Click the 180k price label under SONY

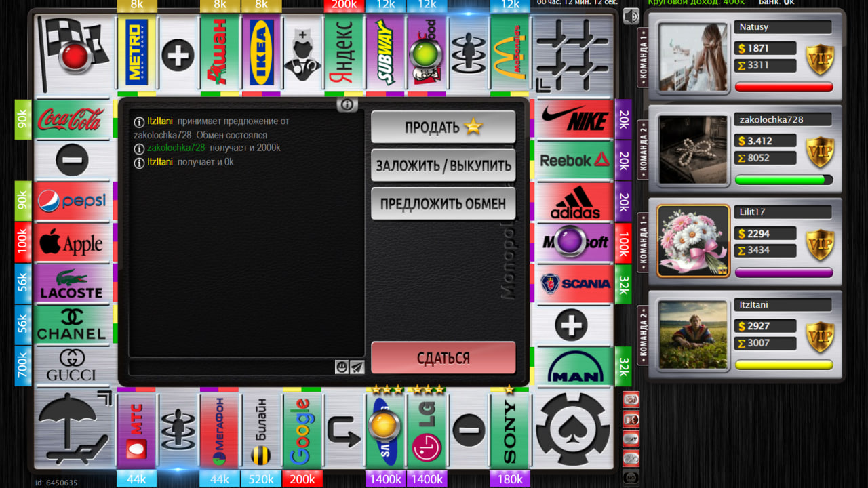tap(510, 479)
